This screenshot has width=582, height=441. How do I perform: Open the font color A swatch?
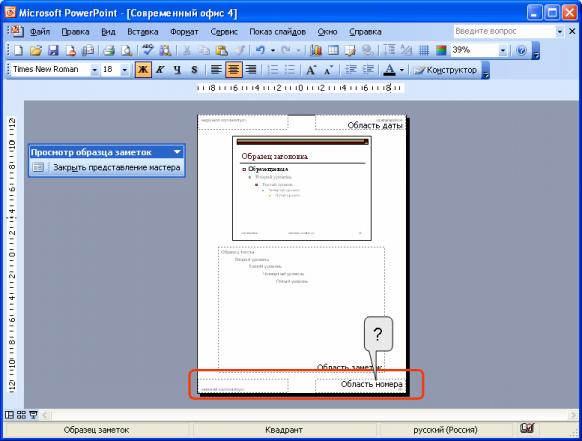(x=389, y=70)
